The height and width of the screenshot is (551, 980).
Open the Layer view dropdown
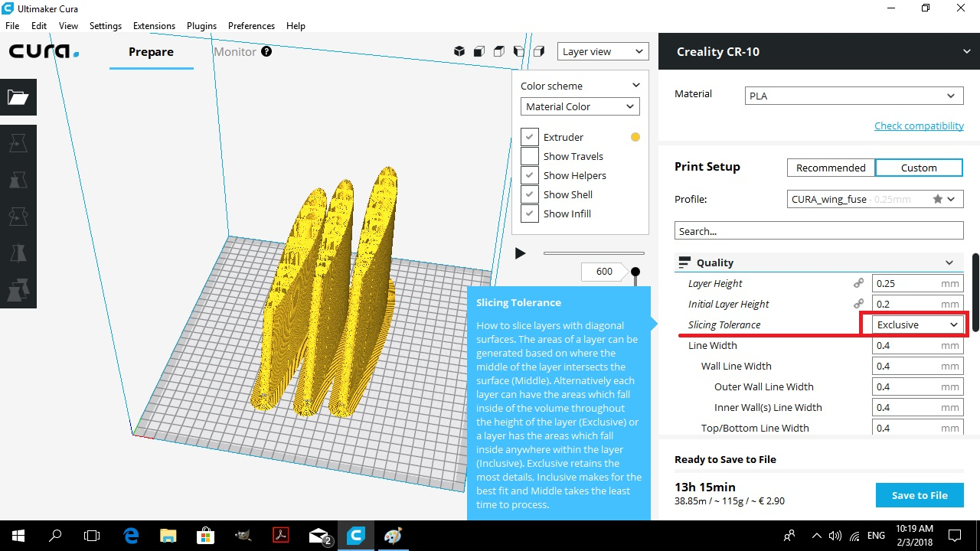[603, 51]
